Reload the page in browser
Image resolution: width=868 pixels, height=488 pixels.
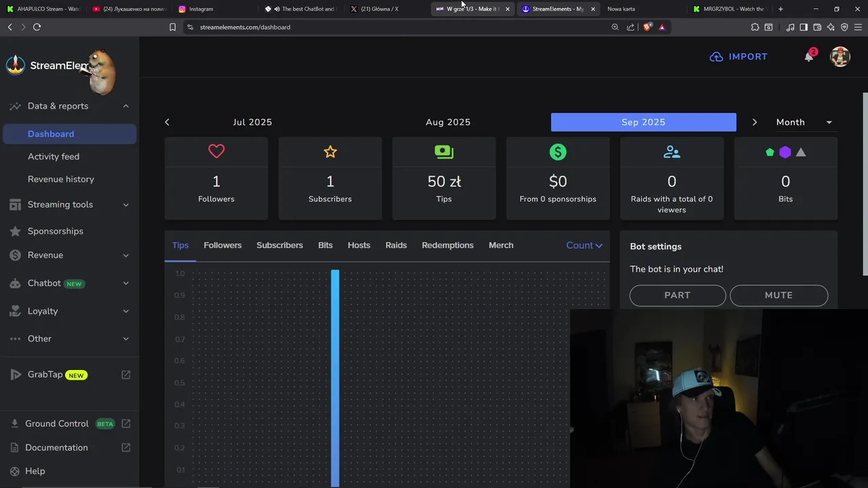click(37, 27)
